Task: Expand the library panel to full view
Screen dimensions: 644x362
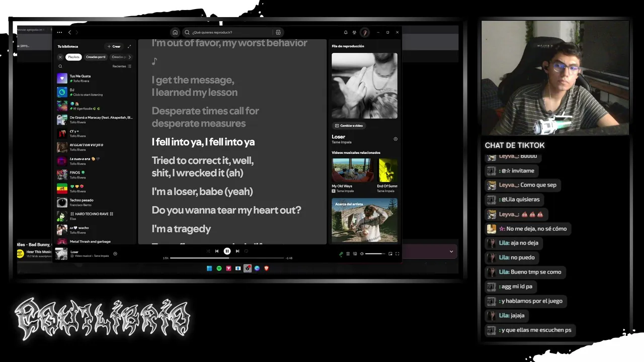Action: coord(129,46)
